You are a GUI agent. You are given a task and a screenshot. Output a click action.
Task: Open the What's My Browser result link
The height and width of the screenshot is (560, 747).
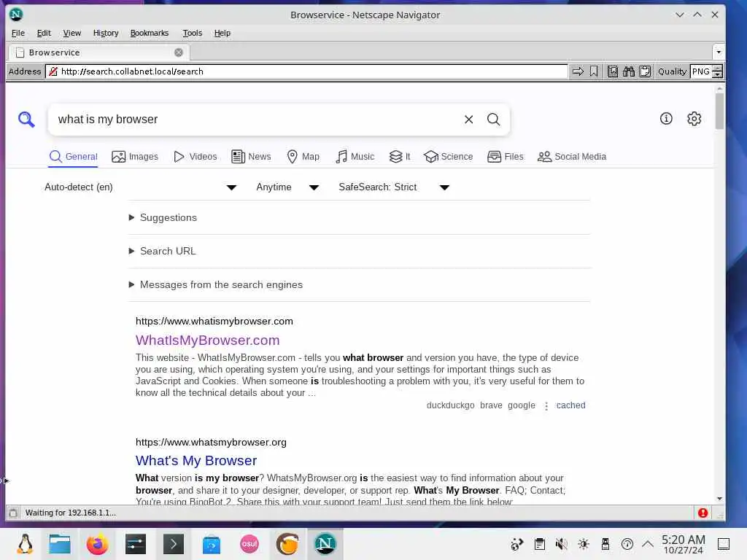pyautogui.click(x=196, y=461)
